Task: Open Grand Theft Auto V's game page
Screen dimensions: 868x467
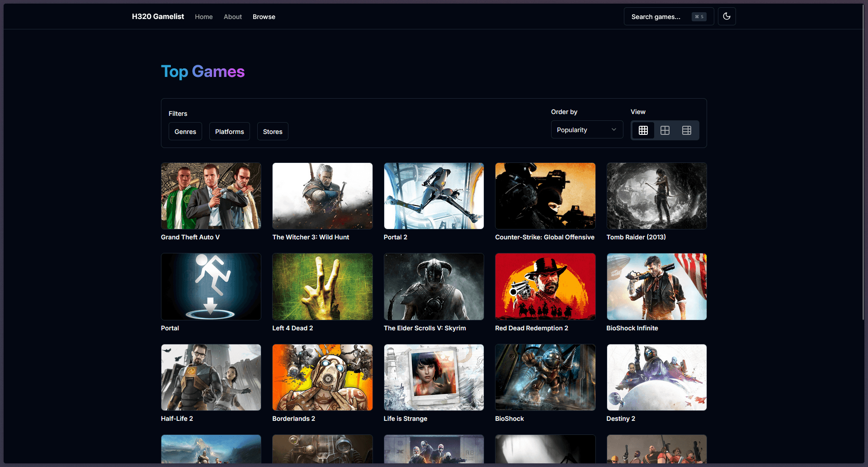Action: pyautogui.click(x=211, y=195)
